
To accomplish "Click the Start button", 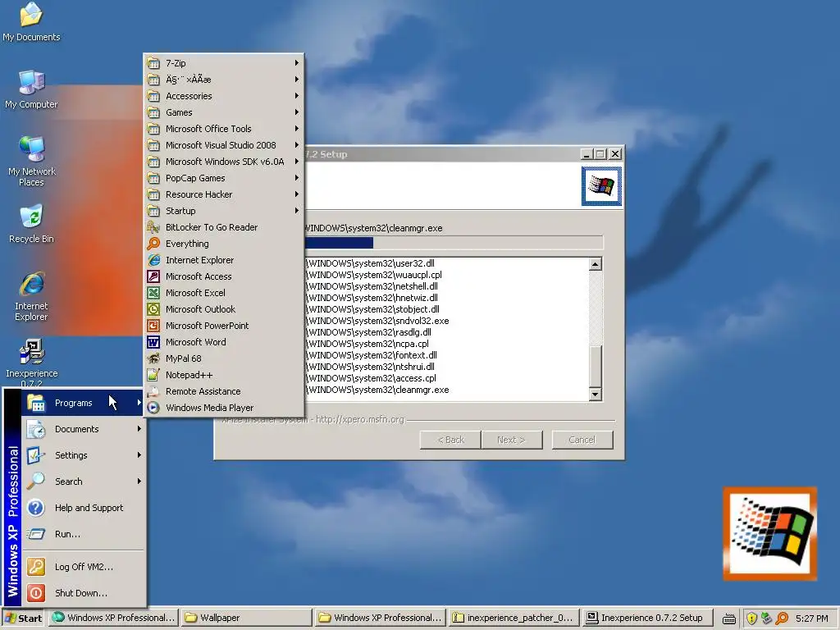I will [x=24, y=619].
